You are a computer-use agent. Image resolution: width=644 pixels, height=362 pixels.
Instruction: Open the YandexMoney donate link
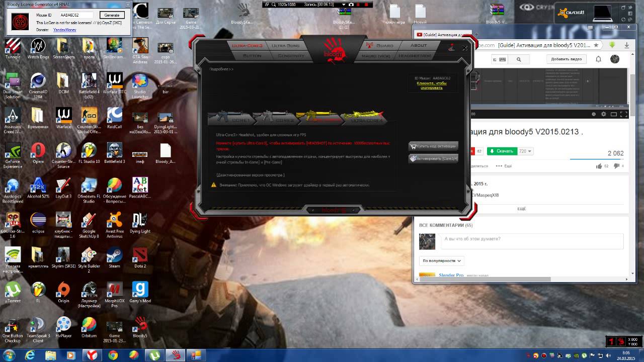click(64, 30)
